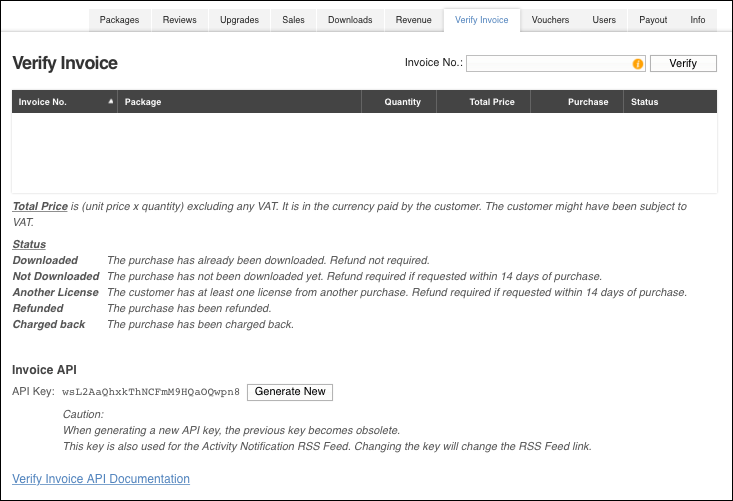Open the Vouchers tab

pyautogui.click(x=551, y=20)
